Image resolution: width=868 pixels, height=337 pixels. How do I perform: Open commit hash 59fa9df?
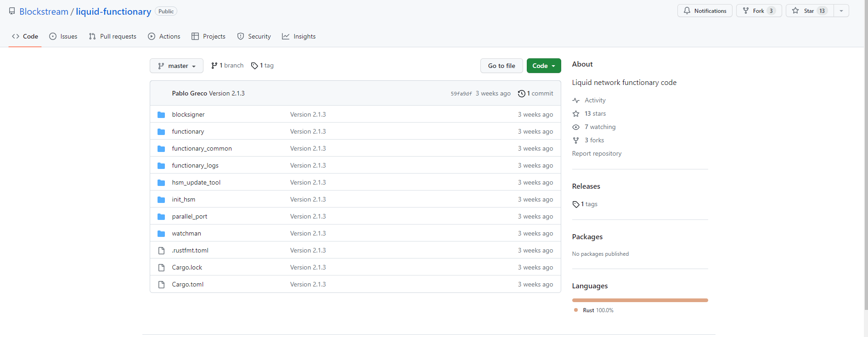coord(461,94)
